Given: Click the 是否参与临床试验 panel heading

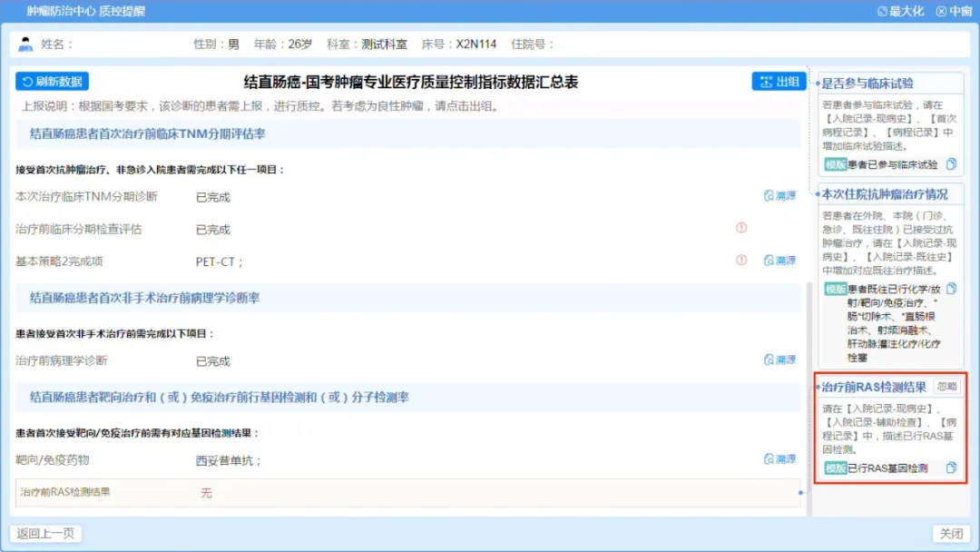Looking at the screenshot, I should coord(867,84).
